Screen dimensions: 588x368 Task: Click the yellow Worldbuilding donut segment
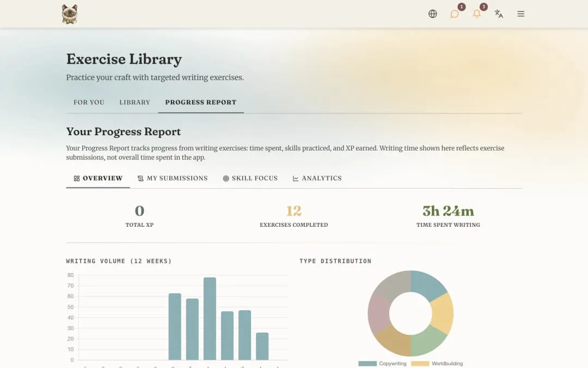tap(443, 313)
